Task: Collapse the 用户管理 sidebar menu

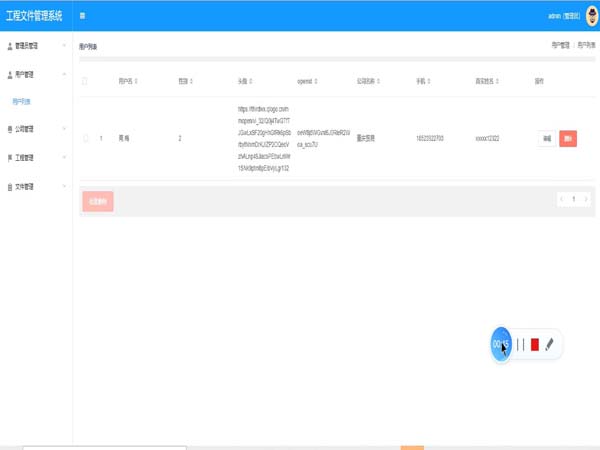Action: tap(34, 74)
